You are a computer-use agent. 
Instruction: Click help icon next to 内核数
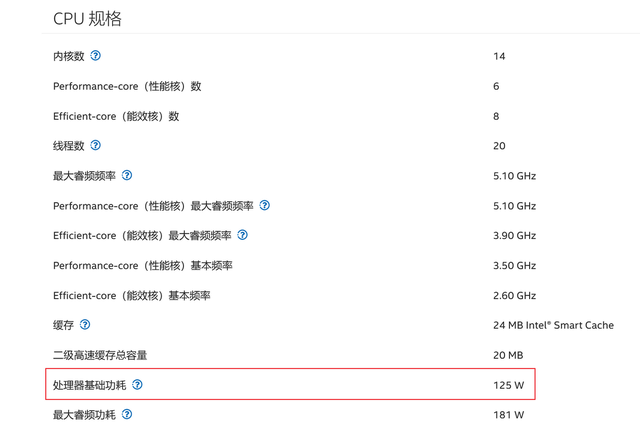click(95, 56)
